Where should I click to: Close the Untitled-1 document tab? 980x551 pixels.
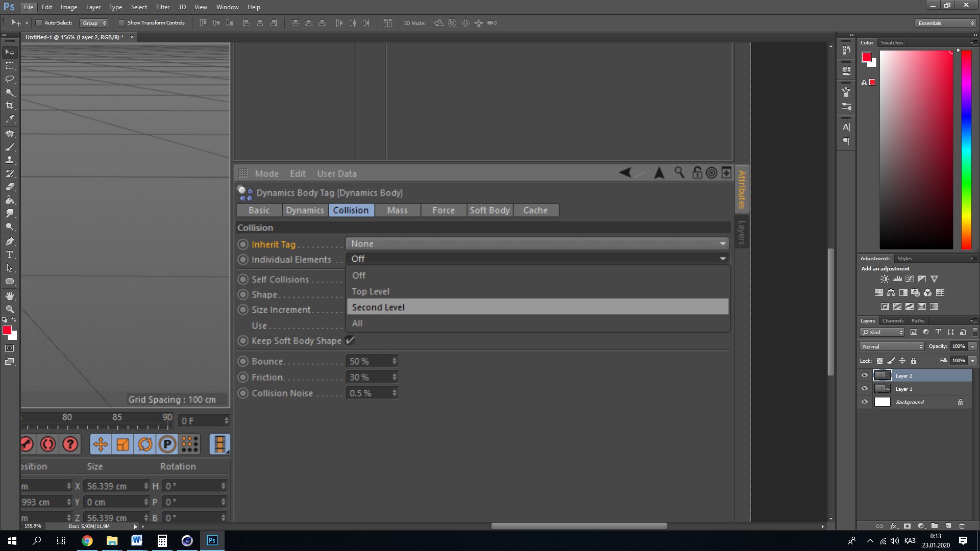tap(131, 37)
